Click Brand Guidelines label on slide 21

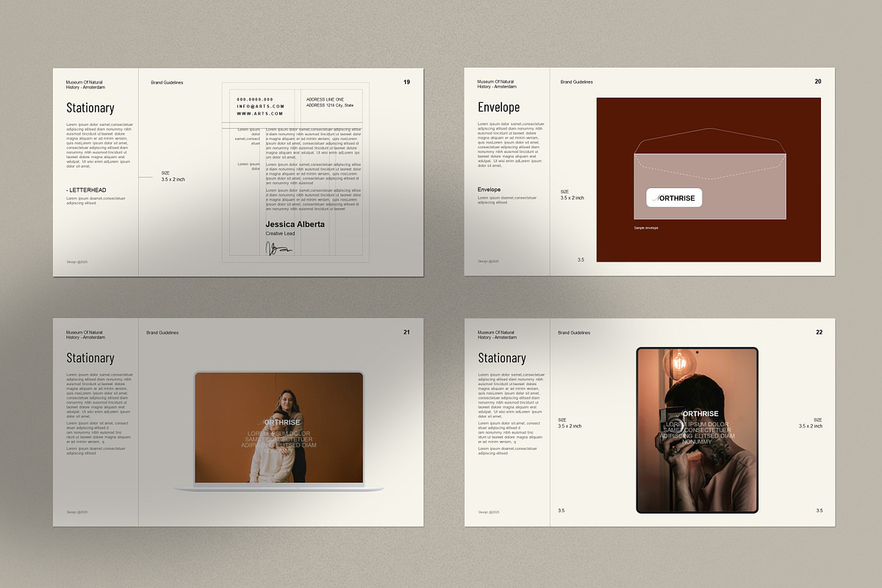162,332
